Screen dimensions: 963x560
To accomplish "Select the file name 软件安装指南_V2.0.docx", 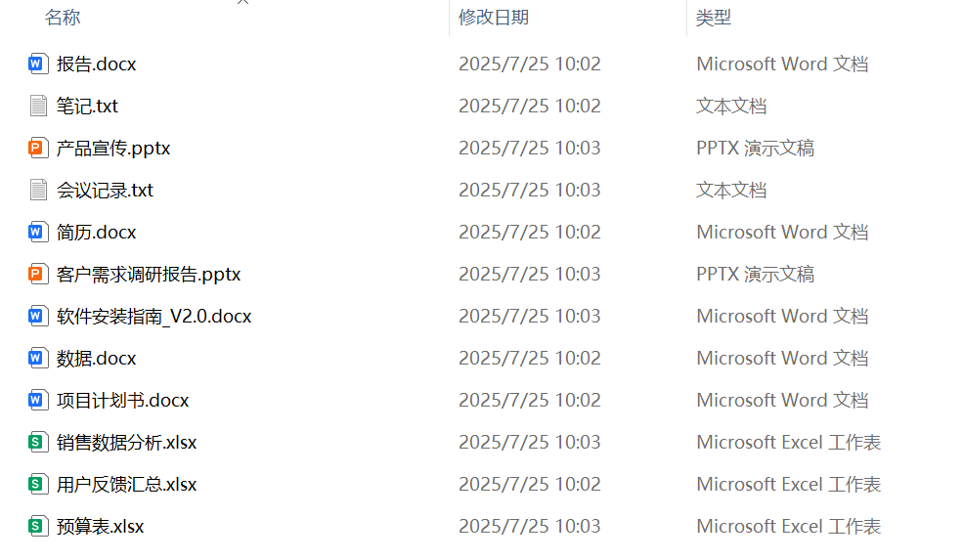I will tap(153, 317).
